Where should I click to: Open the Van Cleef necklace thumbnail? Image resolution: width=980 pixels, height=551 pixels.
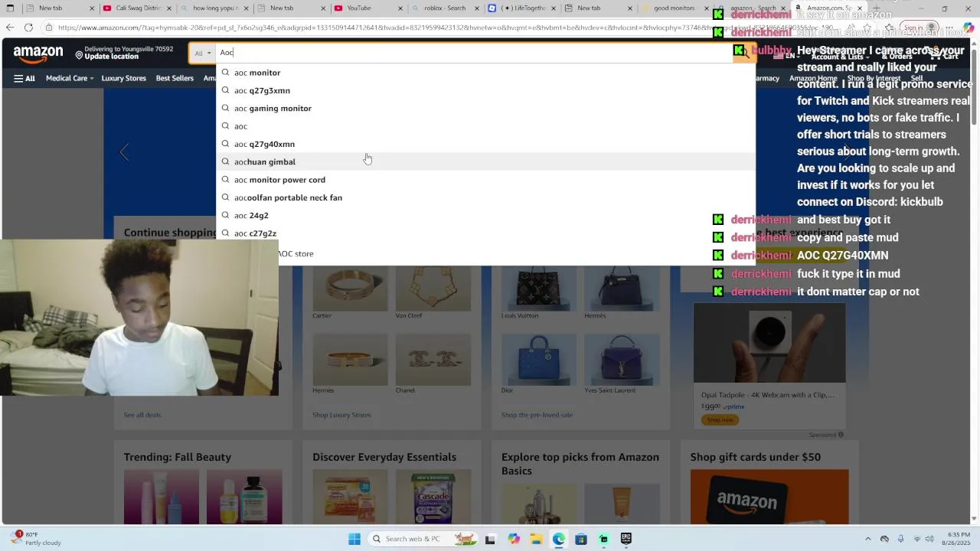(x=433, y=289)
